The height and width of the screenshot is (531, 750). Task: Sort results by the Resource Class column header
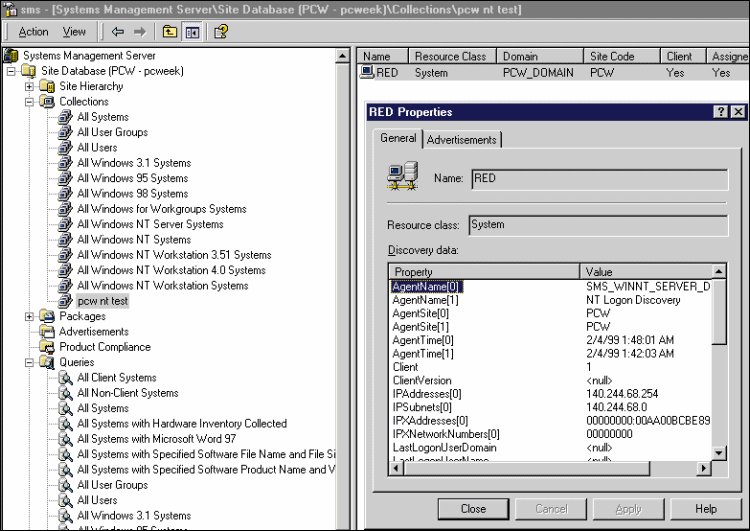pyautogui.click(x=452, y=56)
